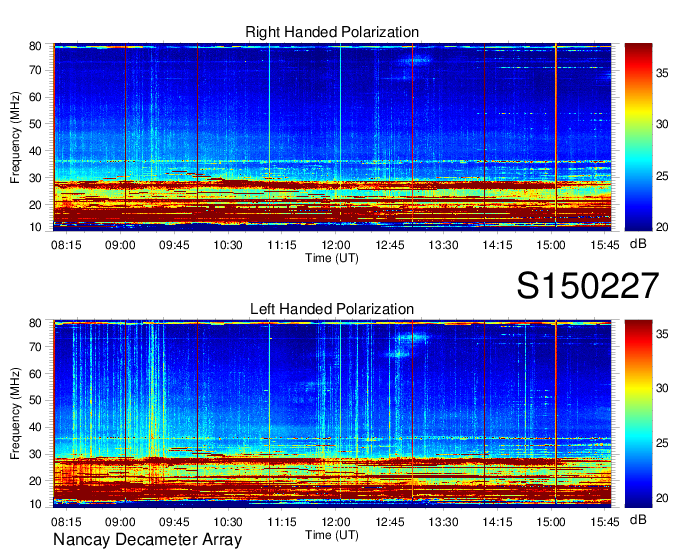Click 15:00 time tick under Left Handed plot
The height and width of the screenshot is (552, 680).
coord(551,522)
